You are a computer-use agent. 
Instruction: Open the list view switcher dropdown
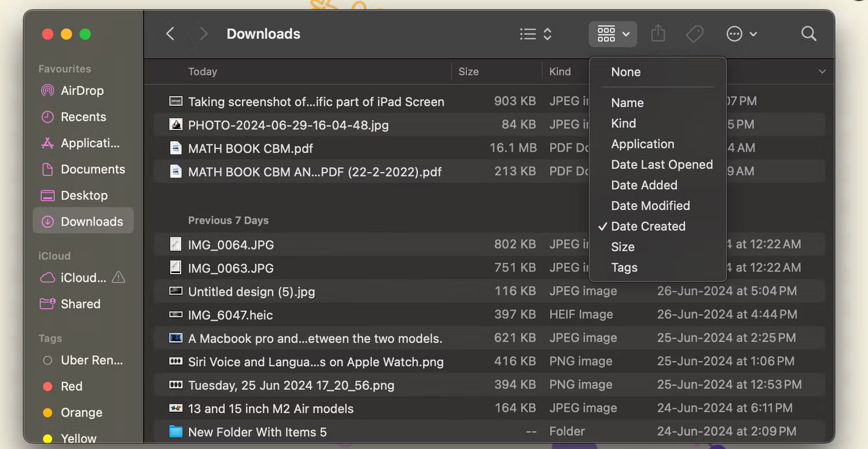(x=535, y=34)
